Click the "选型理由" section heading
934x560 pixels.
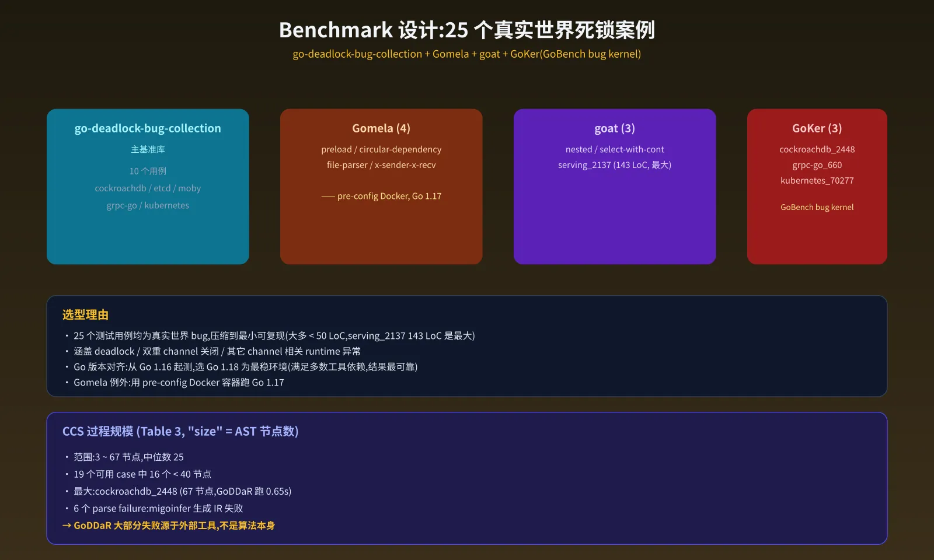86,315
